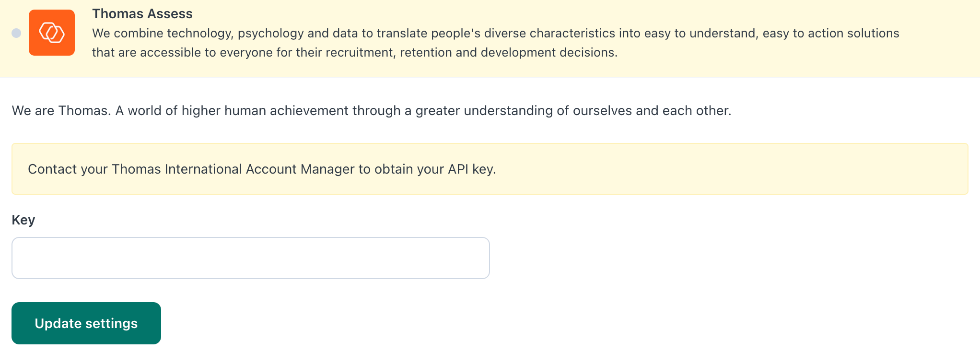Click the yellow Thomas Assess header banner
This screenshot has width=980, height=353.
click(490, 39)
